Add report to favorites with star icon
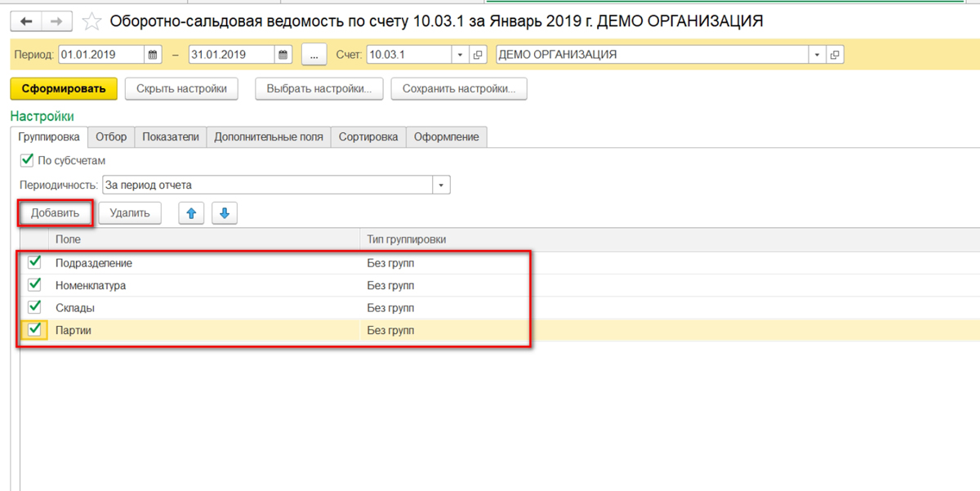Viewport: 980px width, 491px height. pyautogui.click(x=93, y=21)
